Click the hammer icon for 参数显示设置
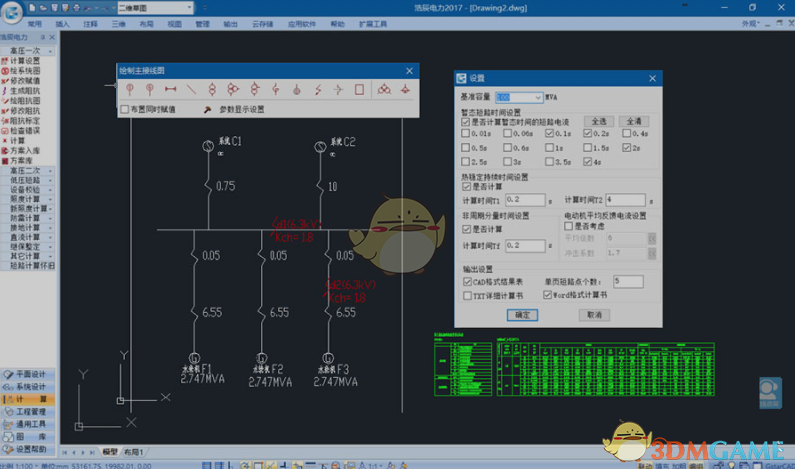 click(207, 110)
